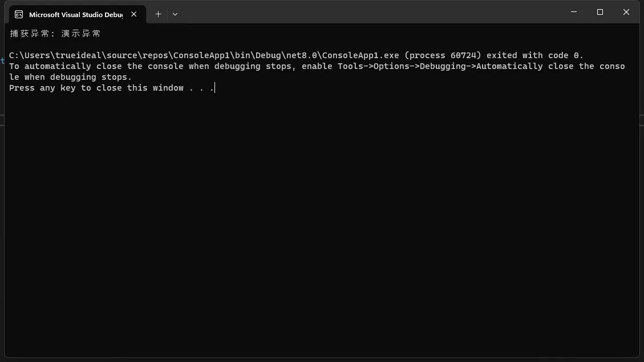The height and width of the screenshot is (362, 644).
Task: Click the terminal icon in the tab
Action: [19, 14]
